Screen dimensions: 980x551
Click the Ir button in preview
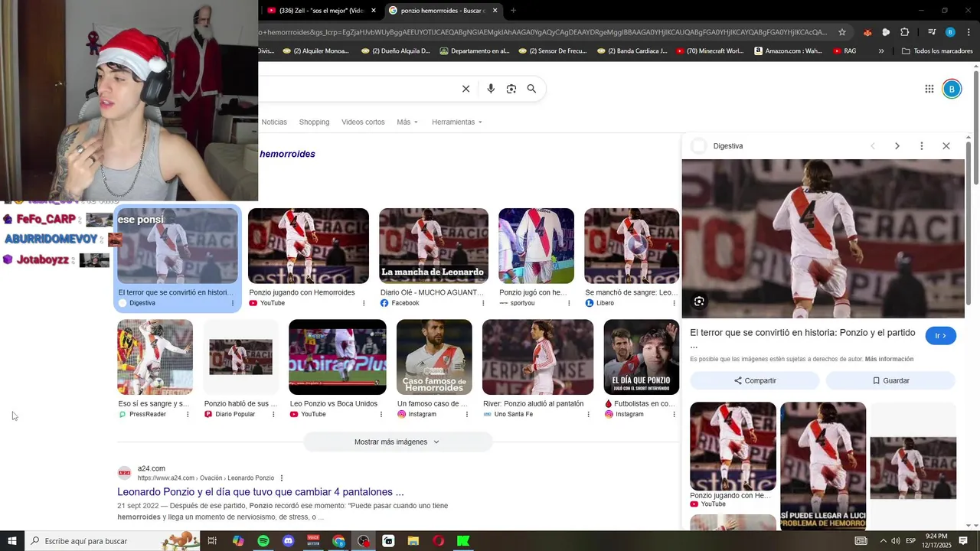940,336
